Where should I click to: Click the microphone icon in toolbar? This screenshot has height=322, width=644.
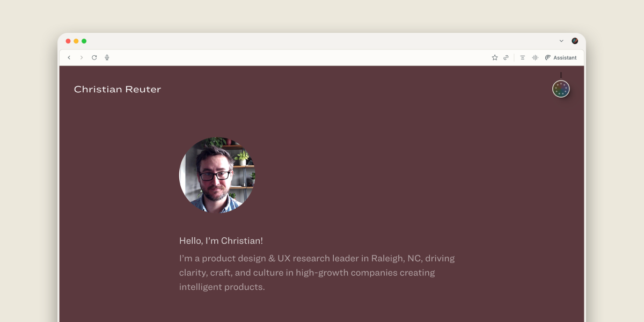click(x=107, y=57)
